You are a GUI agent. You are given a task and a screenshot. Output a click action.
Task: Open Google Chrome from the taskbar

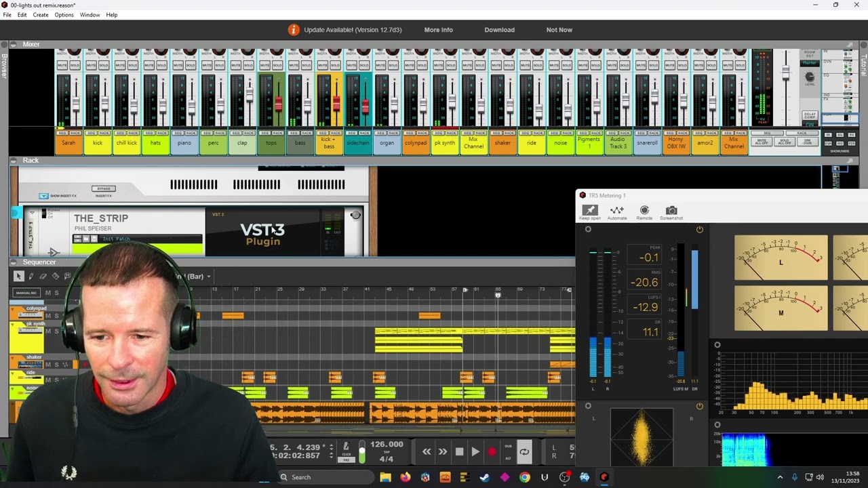tap(525, 477)
